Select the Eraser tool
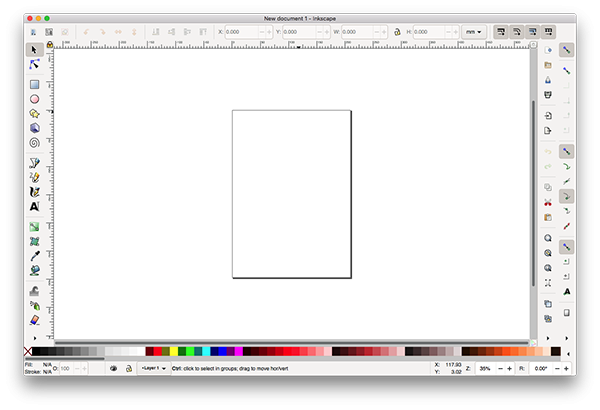This screenshot has width=600, height=410. tap(34, 320)
